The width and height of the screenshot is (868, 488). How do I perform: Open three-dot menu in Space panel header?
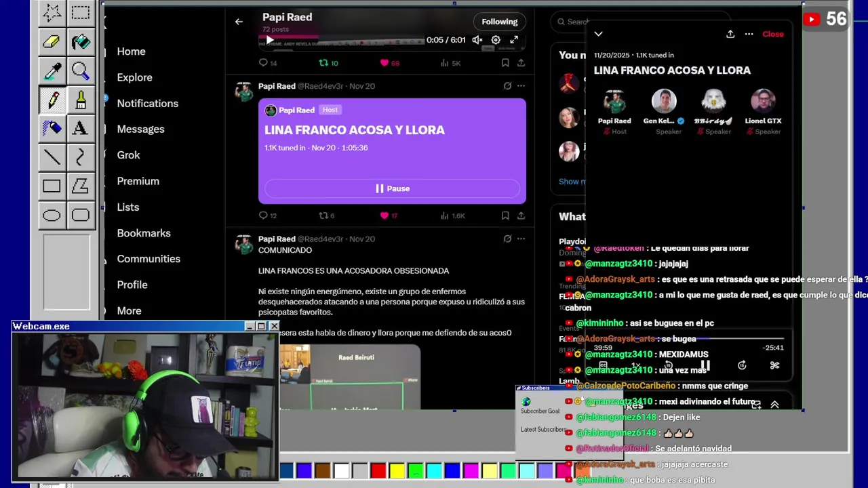click(749, 34)
